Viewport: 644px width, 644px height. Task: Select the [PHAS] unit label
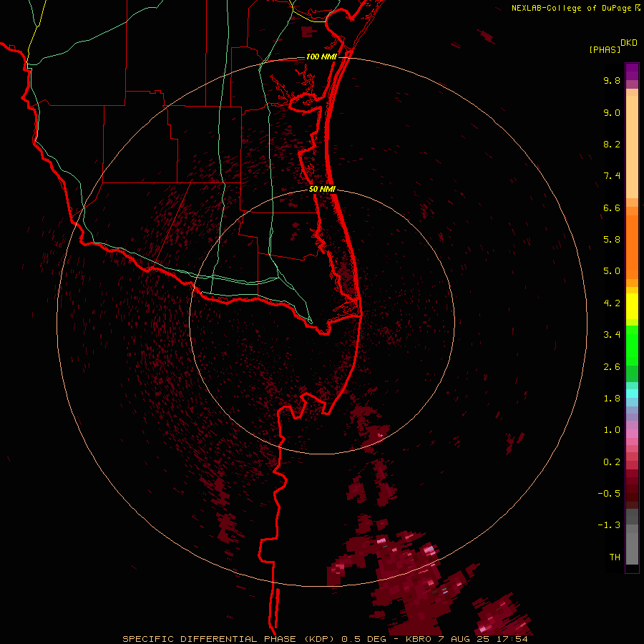605,49
